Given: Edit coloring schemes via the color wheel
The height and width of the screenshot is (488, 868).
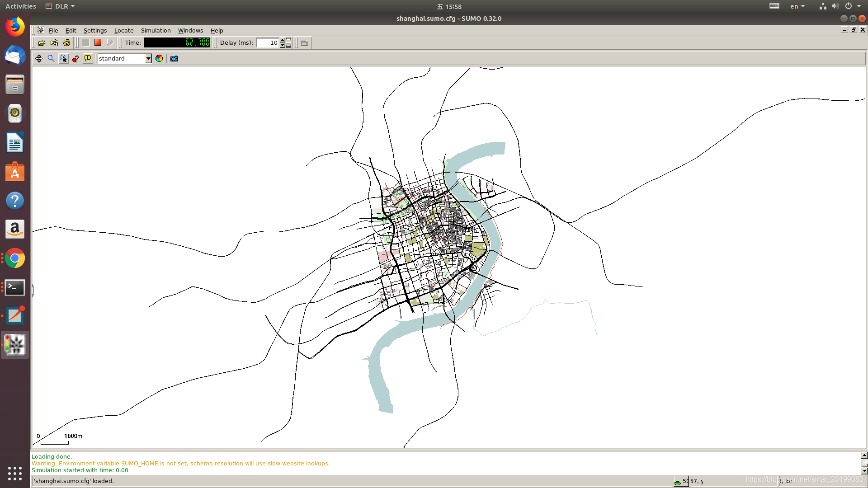Looking at the screenshot, I should 159,58.
